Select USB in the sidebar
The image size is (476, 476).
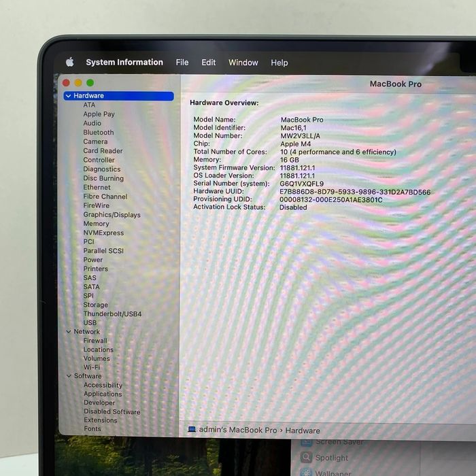coord(90,323)
